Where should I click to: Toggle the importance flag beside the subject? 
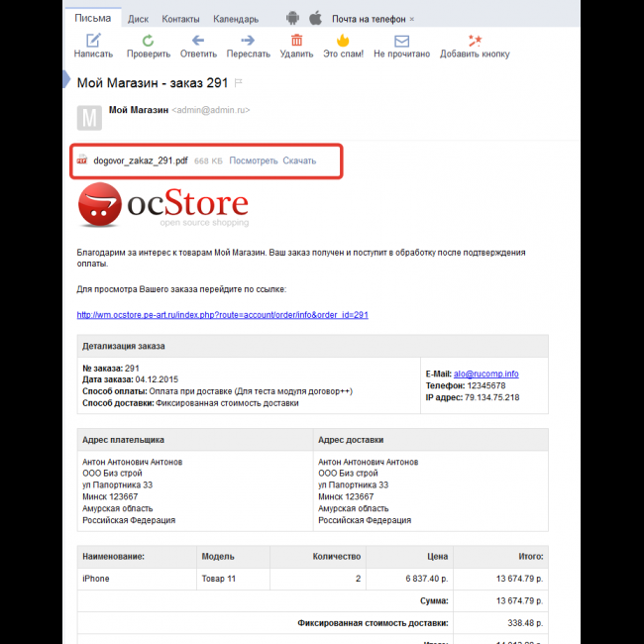238,82
